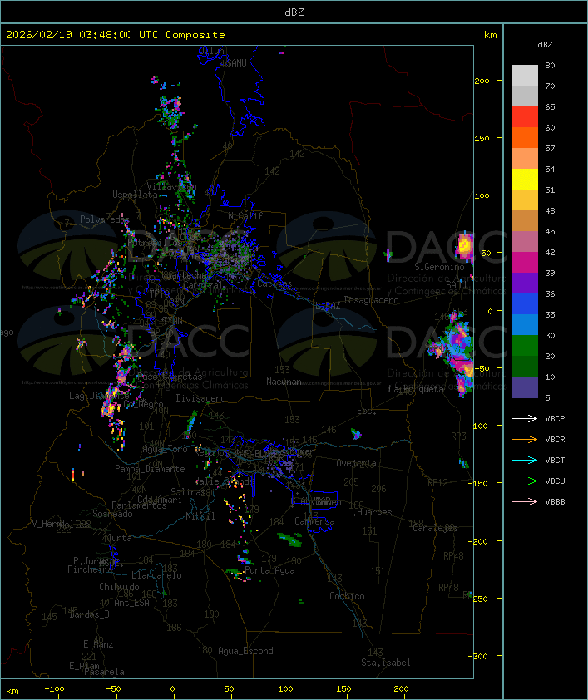Select the green 20–30 dBZ swatch
Image resolution: width=588 pixels, height=700 pixels.
click(x=525, y=346)
